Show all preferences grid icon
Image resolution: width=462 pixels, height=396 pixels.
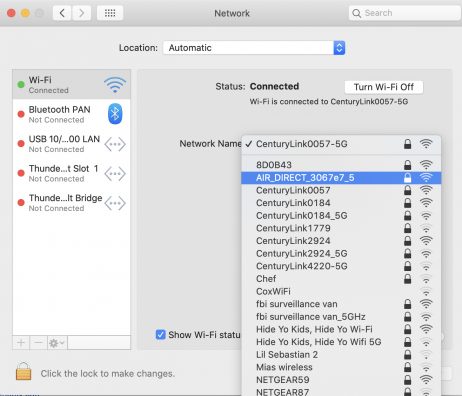tap(110, 13)
